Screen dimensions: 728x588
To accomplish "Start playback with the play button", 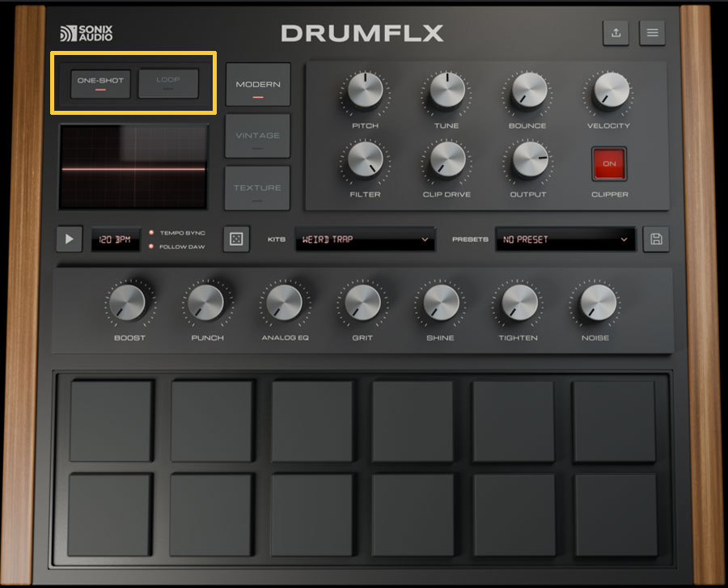I will 70,239.
